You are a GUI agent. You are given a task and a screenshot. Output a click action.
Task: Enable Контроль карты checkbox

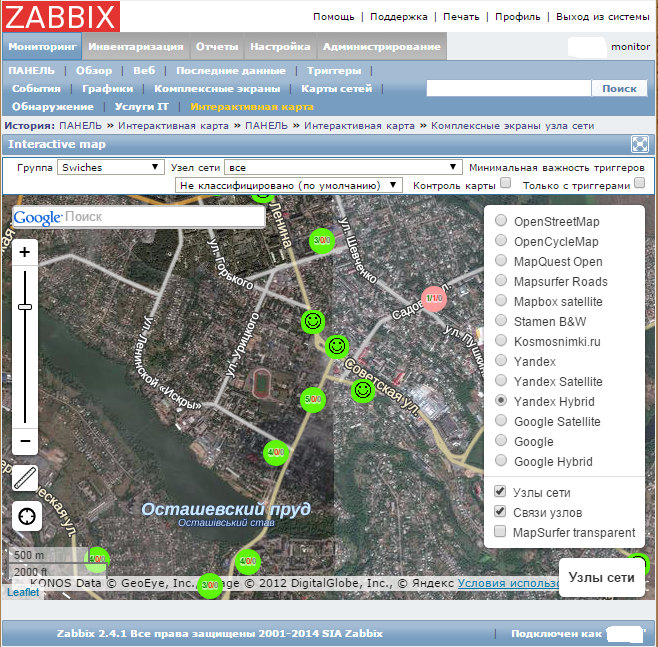point(506,183)
